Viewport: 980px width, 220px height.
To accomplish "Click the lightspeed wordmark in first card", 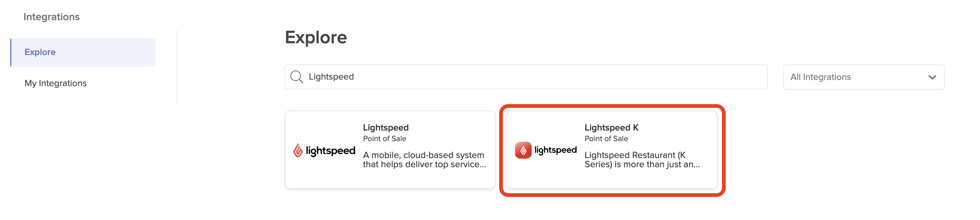I will tap(330, 151).
